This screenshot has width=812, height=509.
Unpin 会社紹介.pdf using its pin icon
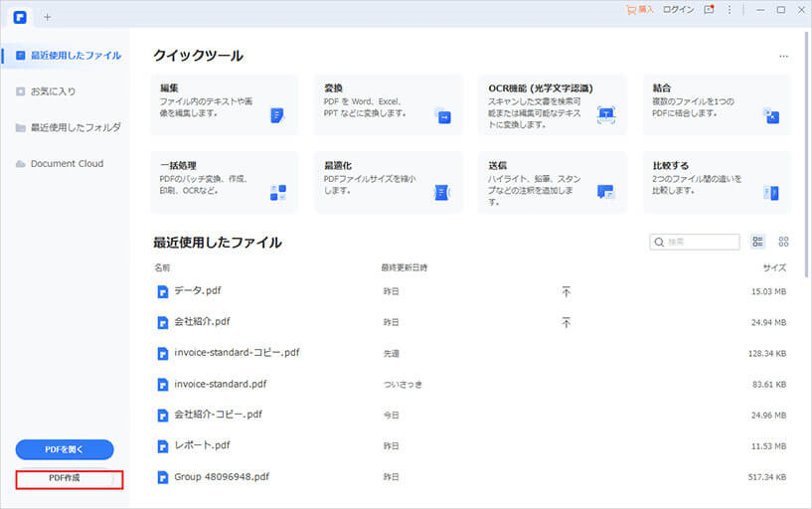click(566, 322)
